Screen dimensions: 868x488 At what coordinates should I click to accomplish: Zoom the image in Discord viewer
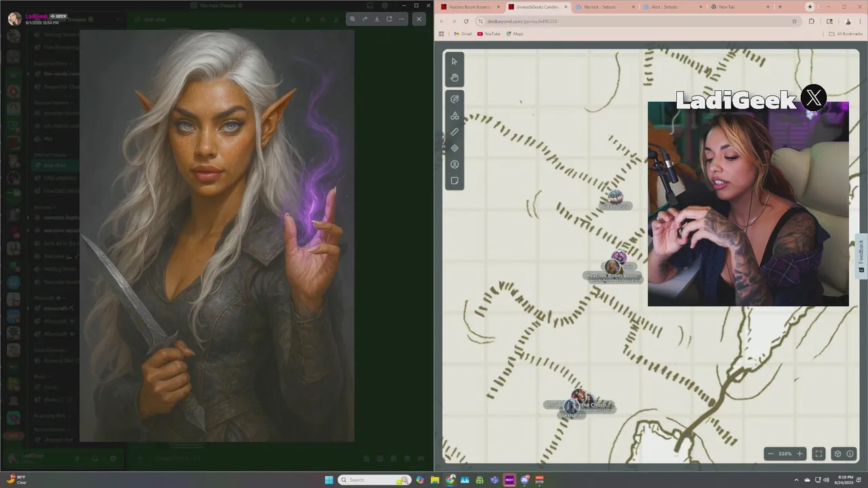(352, 19)
